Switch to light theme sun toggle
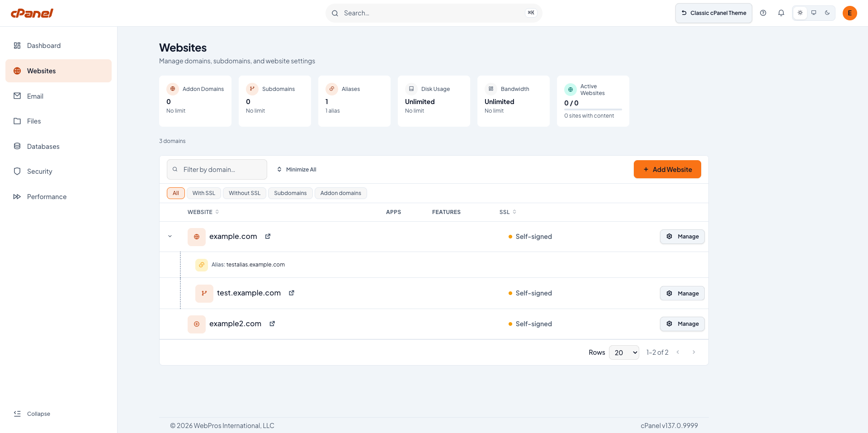This screenshot has height=433, width=868. click(800, 13)
